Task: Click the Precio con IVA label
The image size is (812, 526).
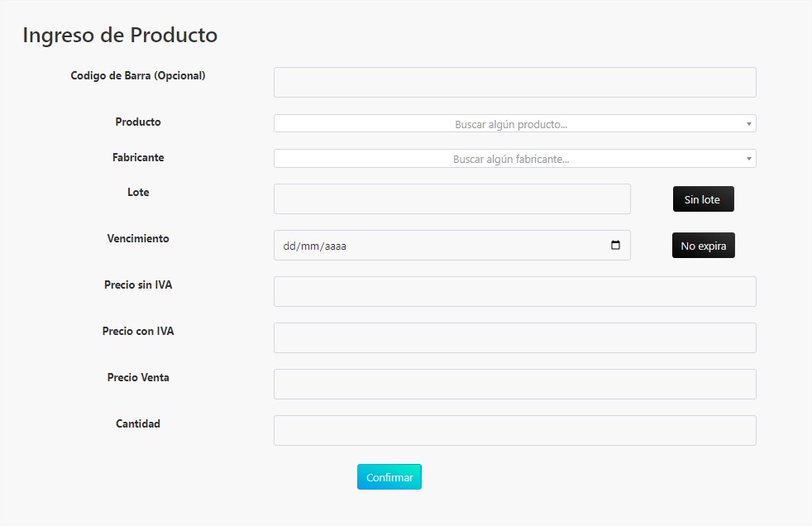Action: point(138,331)
